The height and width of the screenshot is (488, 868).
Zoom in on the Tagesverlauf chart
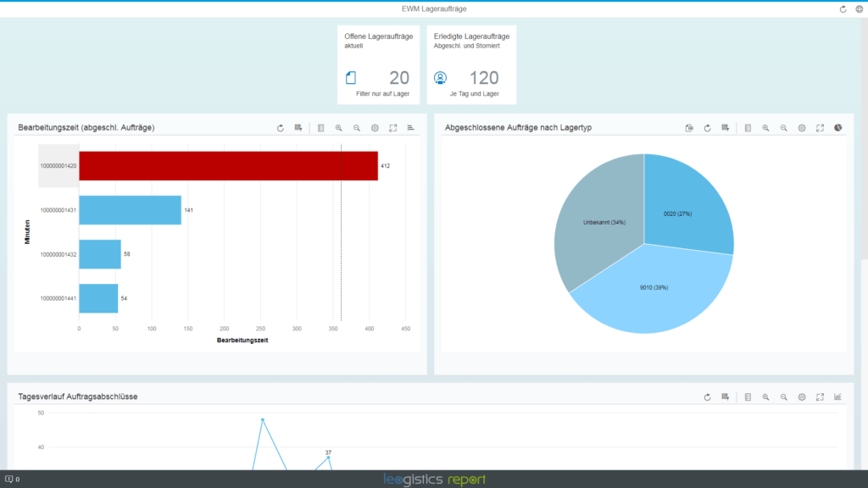[765, 396]
